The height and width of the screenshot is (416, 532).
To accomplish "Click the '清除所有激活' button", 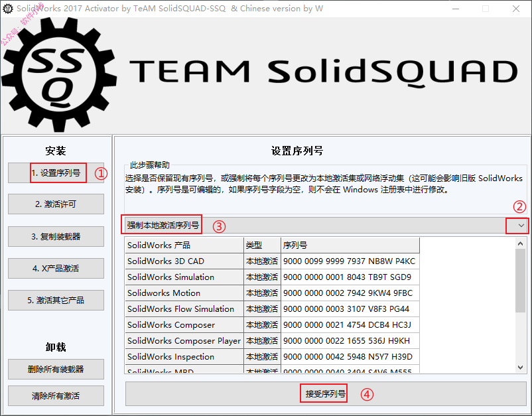I will point(56,395).
